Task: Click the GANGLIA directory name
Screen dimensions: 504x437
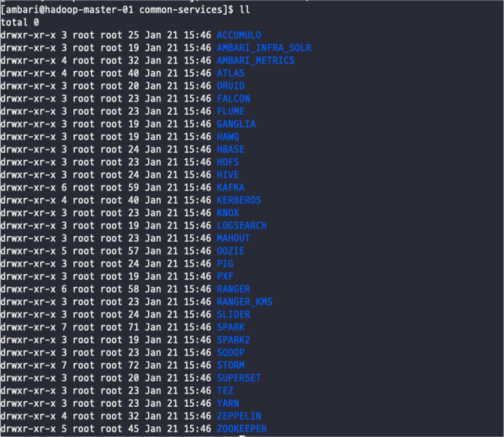Action: pyautogui.click(x=236, y=124)
